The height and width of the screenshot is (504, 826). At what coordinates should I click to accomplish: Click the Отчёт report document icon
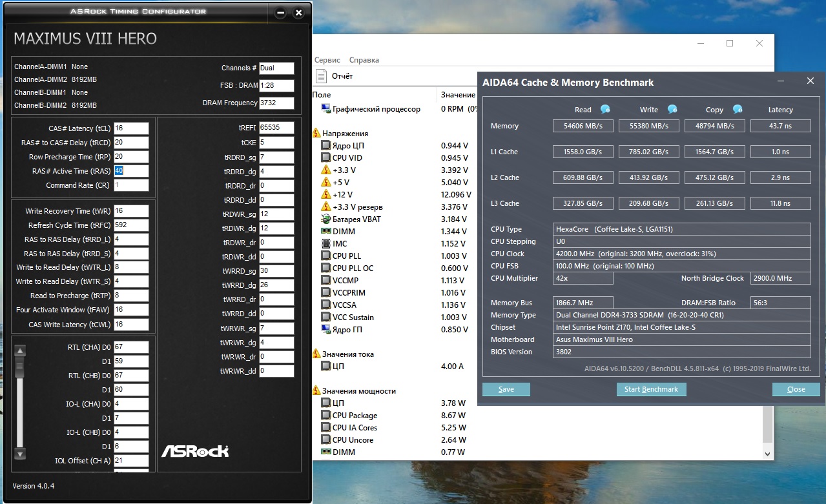(x=321, y=76)
